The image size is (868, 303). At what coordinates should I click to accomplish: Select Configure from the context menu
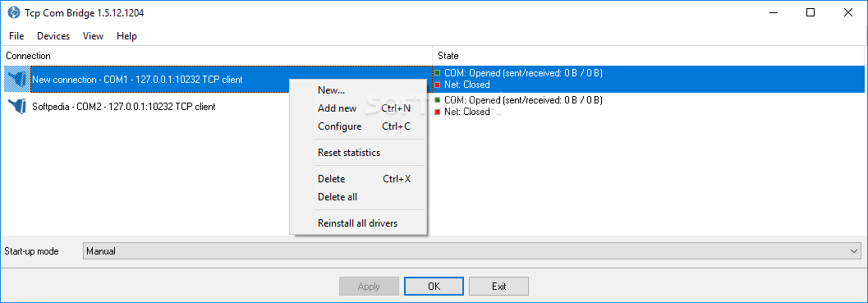pyautogui.click(x=358, y=126)
